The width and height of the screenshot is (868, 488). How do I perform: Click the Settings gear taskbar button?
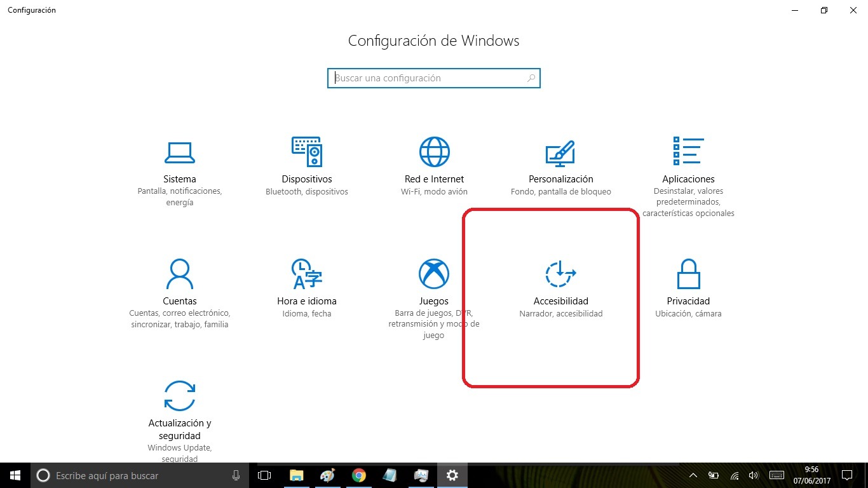coord(452,475)
